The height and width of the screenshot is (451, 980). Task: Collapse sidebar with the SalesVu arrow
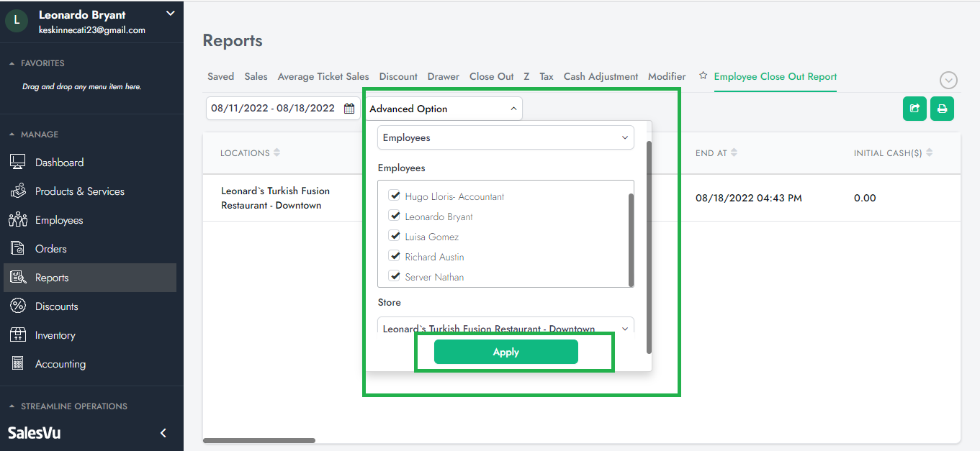click(163, 433)
